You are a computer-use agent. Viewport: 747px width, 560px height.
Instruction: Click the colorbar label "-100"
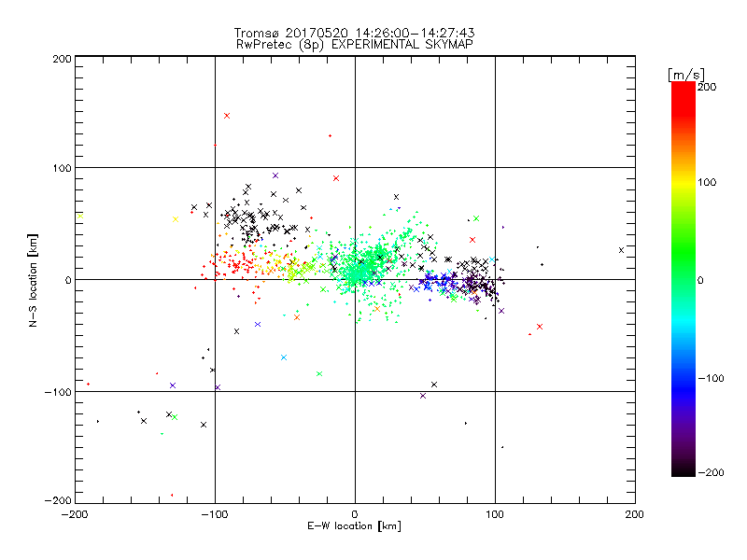pos(711,378)
